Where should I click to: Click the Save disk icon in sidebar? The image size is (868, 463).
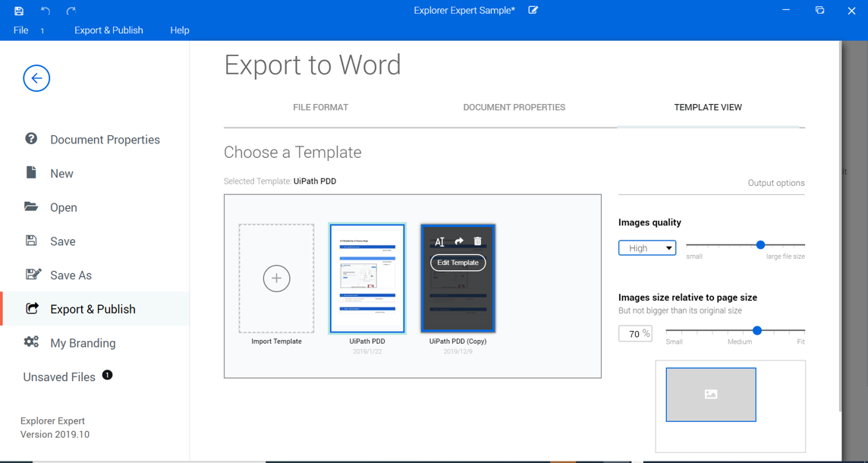31,241
